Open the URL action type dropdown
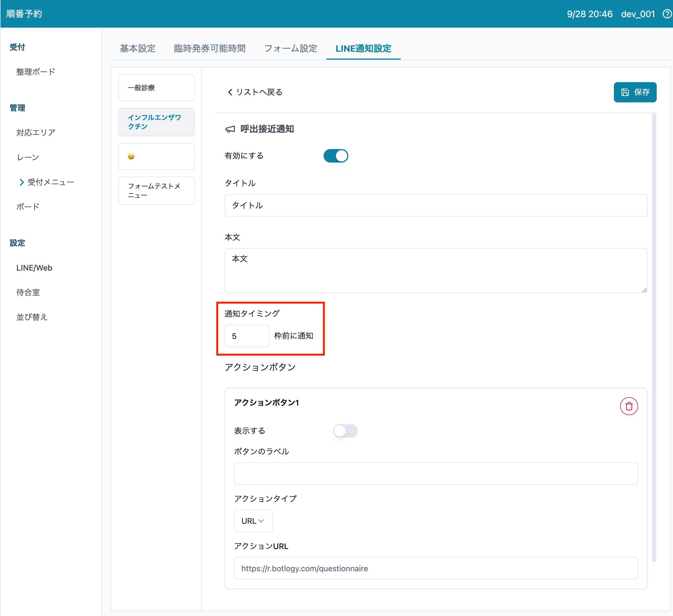This screenshot has height=616, width=673. click(253, 521)
